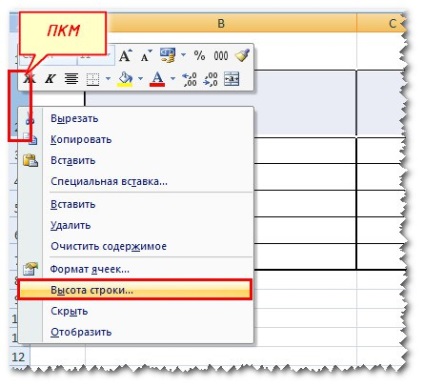Toggle italic formatting with K button
This screenshot has width=424, height=388.
[x=50, y=79]
